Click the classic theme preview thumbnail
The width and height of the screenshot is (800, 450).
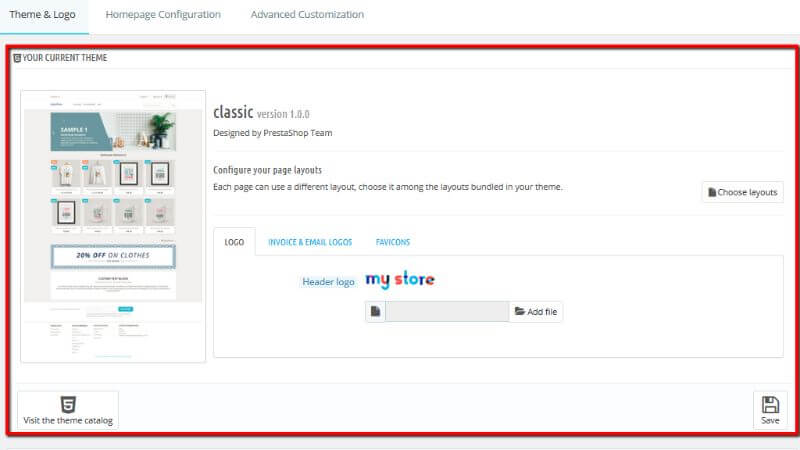point(113,227)
